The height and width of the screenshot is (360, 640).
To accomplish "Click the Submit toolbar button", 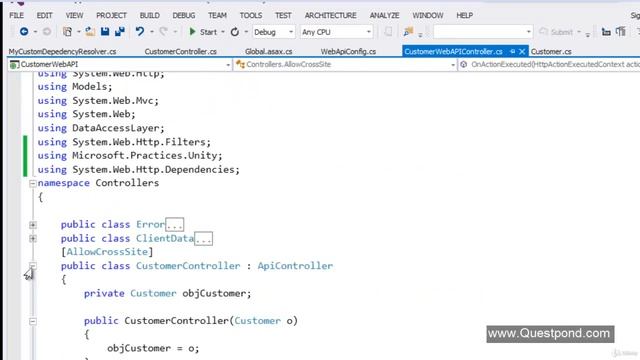I will 556,32.
